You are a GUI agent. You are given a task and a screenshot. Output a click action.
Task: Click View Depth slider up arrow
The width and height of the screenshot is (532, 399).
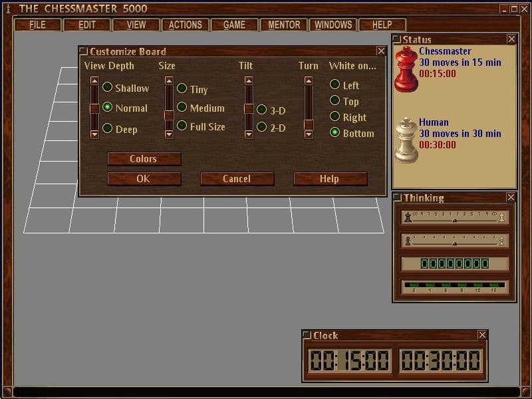coord(94,80)
